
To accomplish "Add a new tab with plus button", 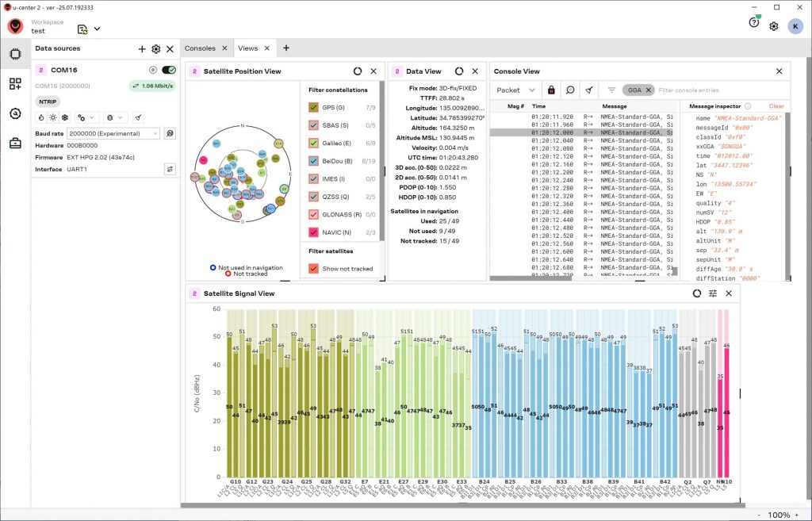I will [286, 48].
